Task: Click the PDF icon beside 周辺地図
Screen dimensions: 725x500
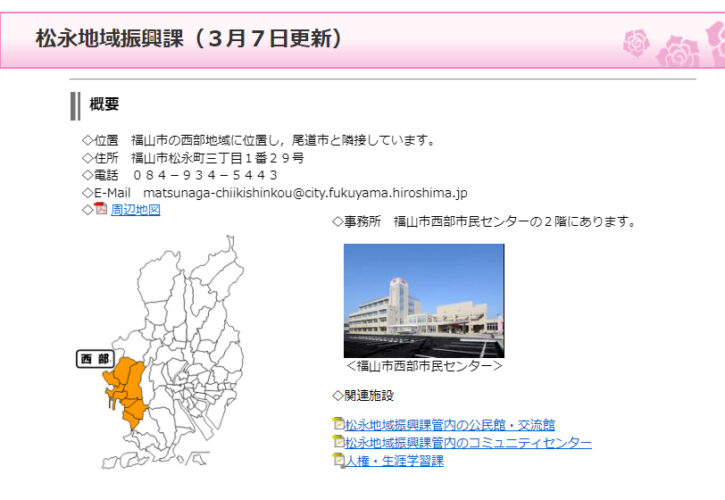Action: (x=100, y=209)
